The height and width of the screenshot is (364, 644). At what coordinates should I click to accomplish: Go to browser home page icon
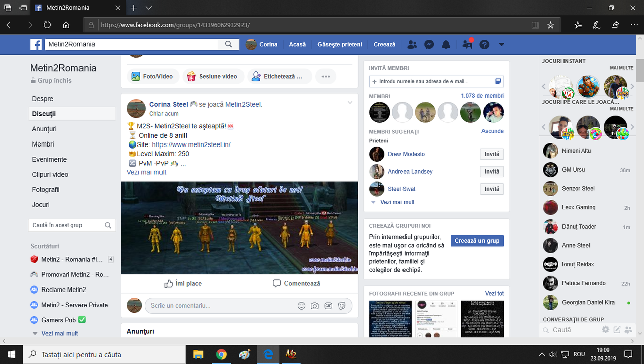point(66,25)
